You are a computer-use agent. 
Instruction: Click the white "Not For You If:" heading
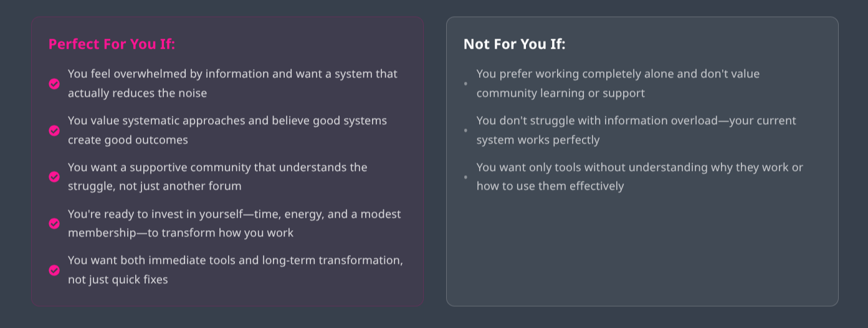514,44
